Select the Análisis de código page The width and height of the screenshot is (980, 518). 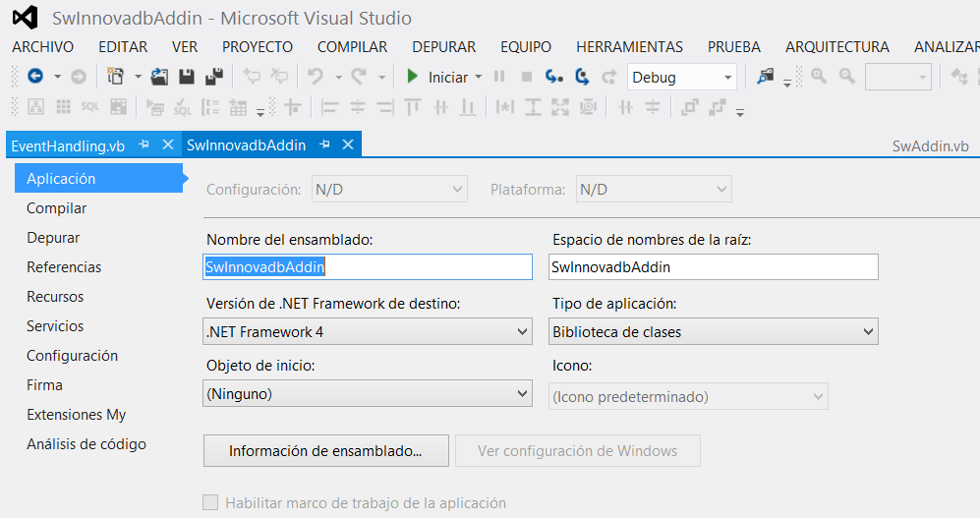coord(86,443)
